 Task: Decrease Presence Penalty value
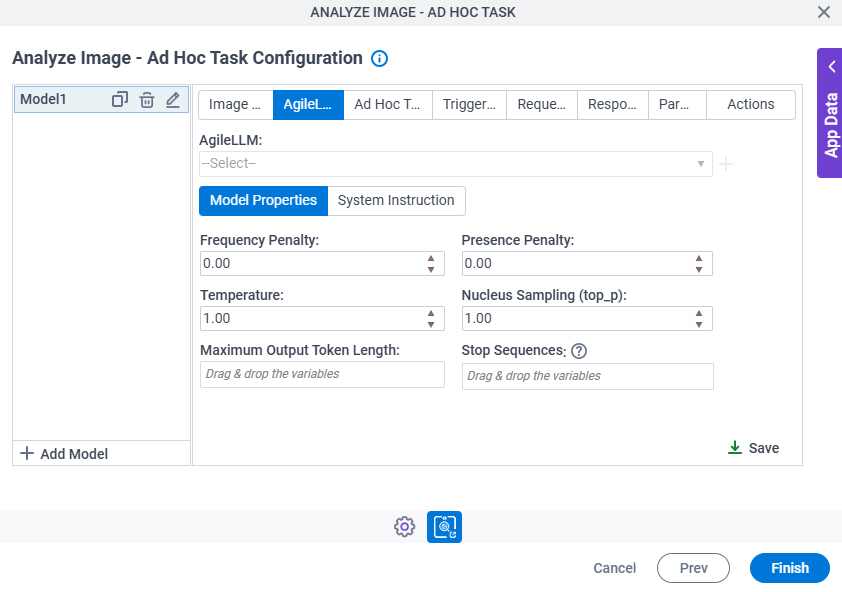point(699,270)
